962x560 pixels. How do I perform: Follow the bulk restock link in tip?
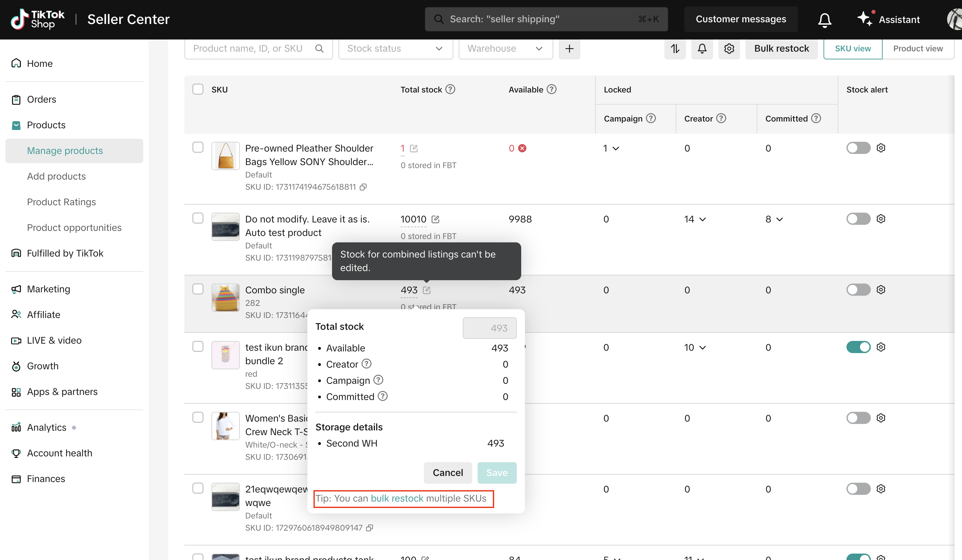[397, 498]
